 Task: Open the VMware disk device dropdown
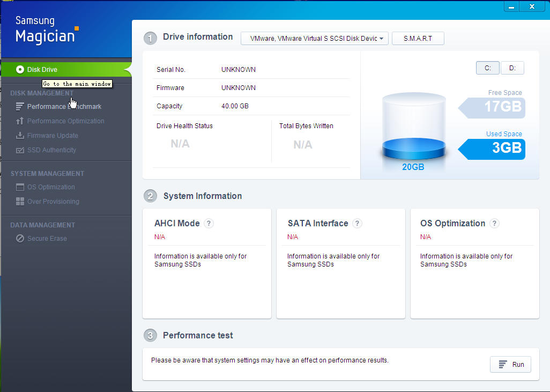coord(315,39)
